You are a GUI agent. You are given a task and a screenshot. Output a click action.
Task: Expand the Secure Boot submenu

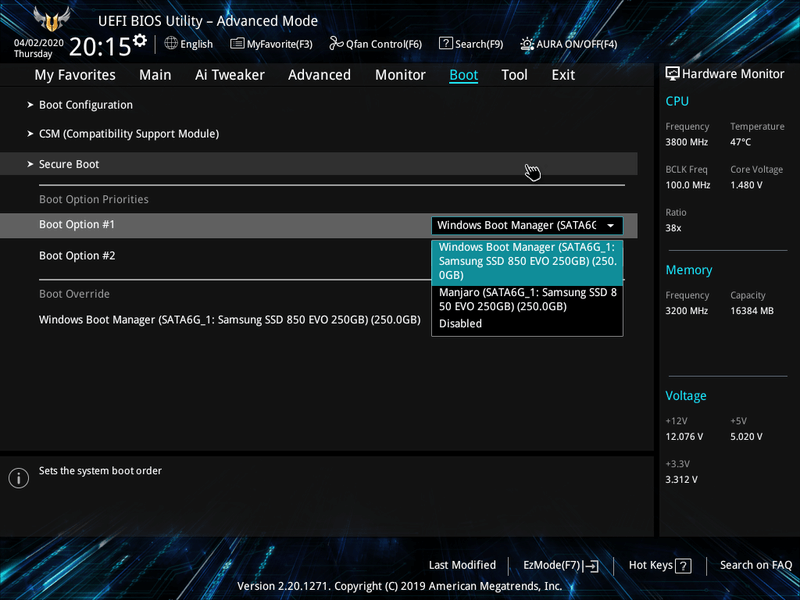pos(318,164)
